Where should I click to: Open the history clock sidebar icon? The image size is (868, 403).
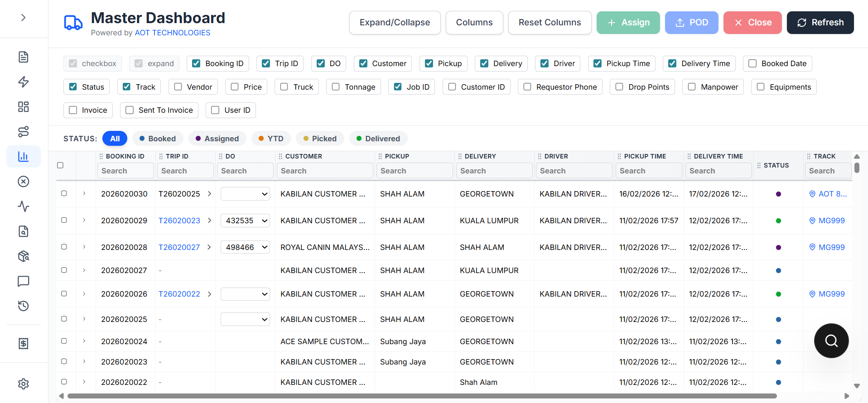pyautogui.click(x=24, y=306)
